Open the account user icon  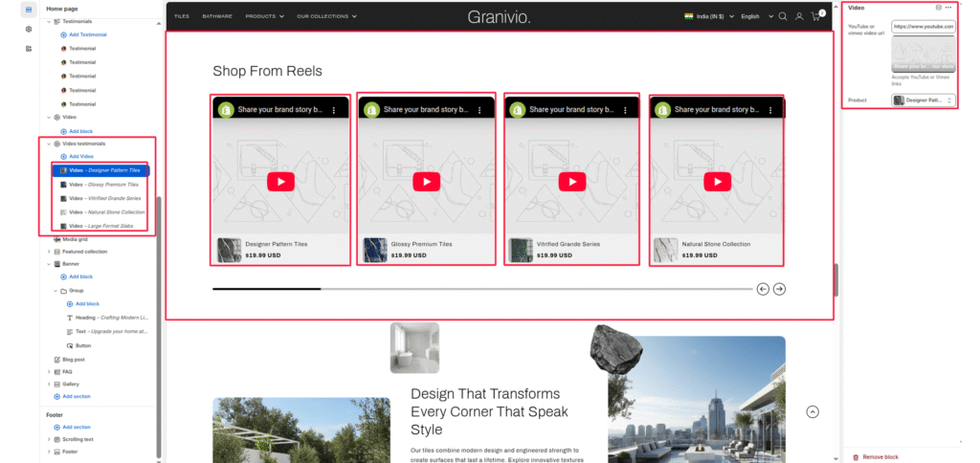(799, 16)
